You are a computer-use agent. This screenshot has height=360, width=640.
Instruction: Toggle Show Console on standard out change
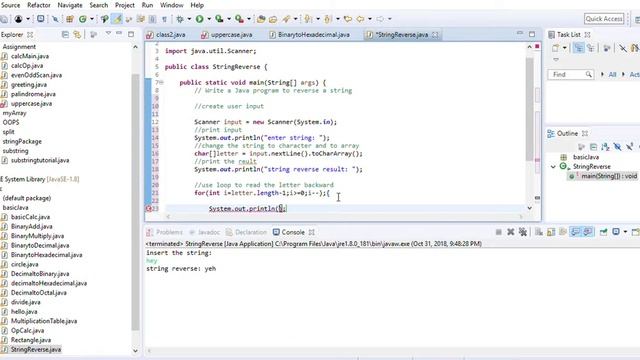(576, 232)
